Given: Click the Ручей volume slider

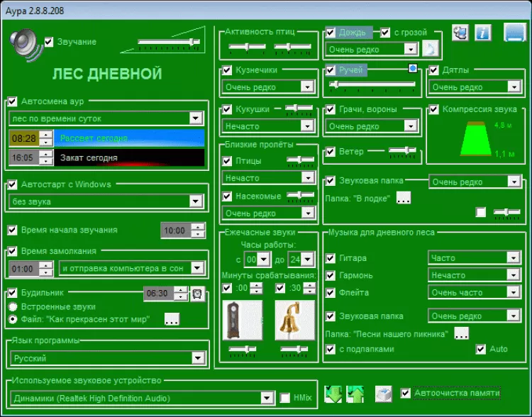Looking at the screenshot, I should [x=372, y=84].
